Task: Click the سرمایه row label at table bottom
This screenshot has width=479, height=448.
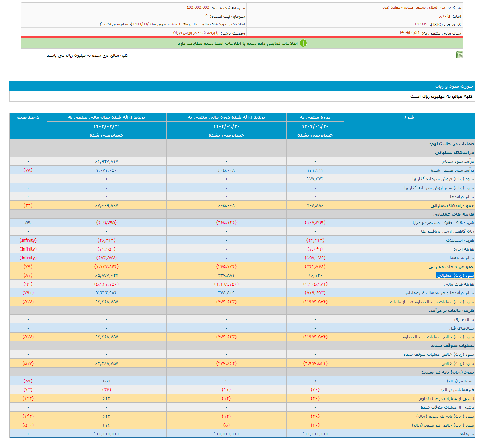Action: point(467,434)
